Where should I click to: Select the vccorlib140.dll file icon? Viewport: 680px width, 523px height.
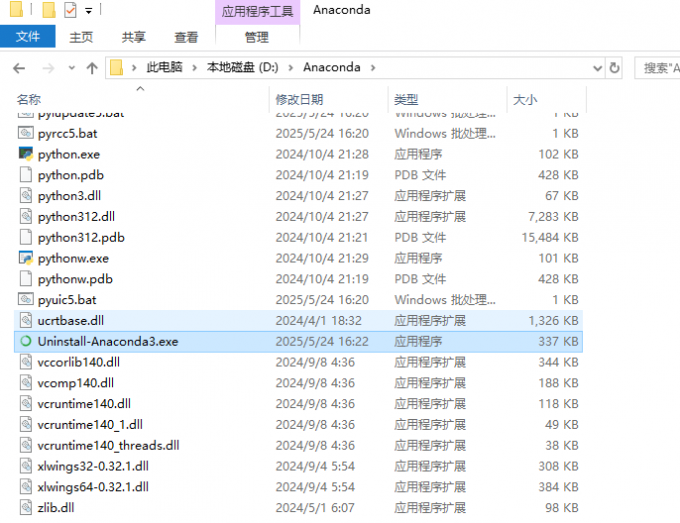pos(26,362)
